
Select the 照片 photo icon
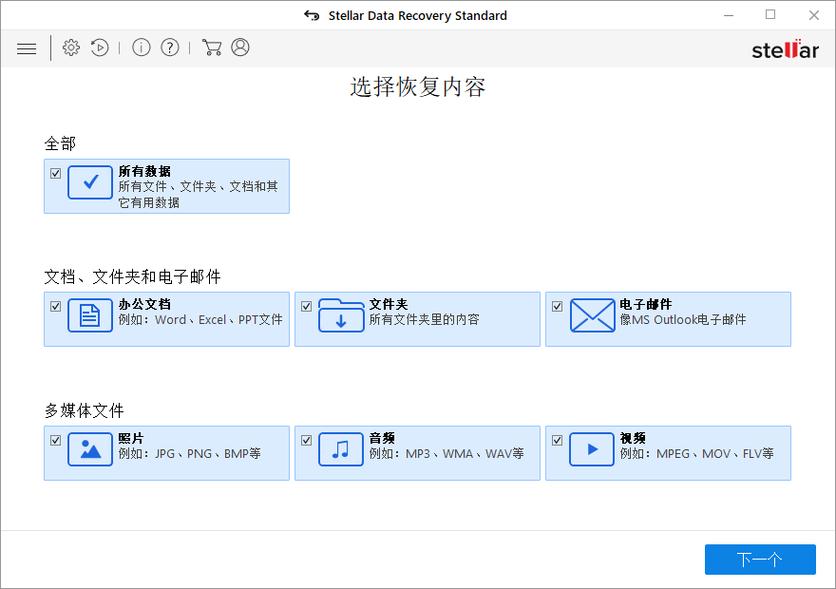88,452
